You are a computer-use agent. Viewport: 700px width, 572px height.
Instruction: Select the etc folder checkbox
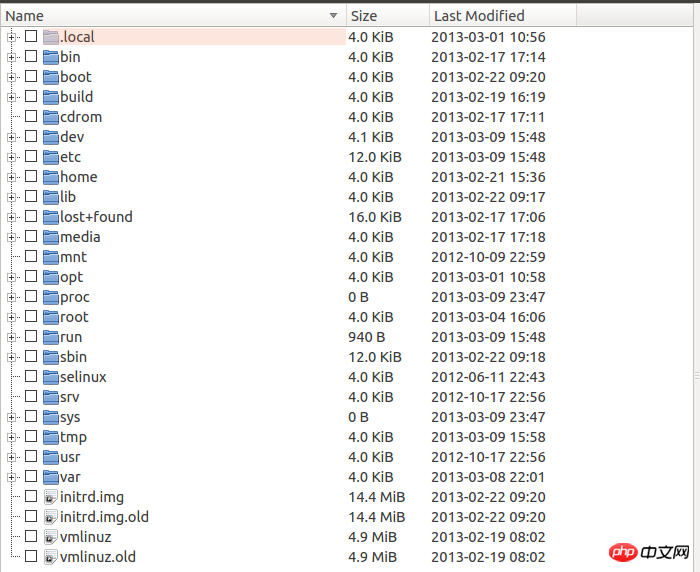coord(31,156)
